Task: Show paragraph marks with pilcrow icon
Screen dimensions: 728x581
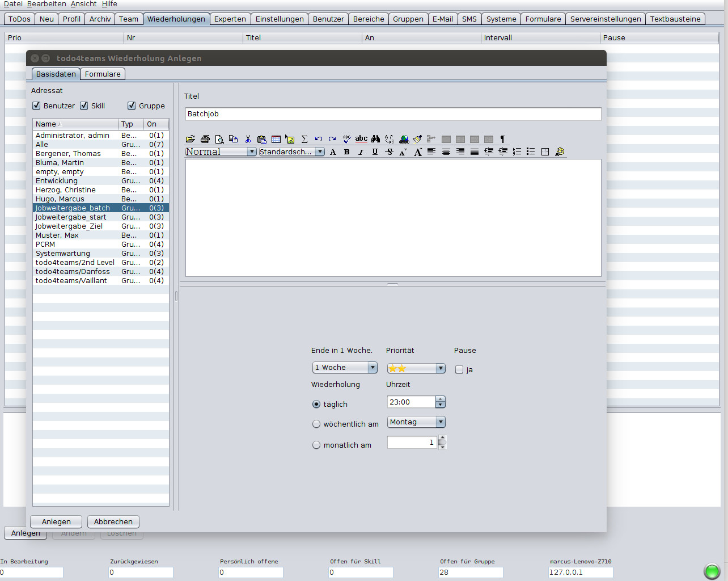Action: [x=502, y=139]
